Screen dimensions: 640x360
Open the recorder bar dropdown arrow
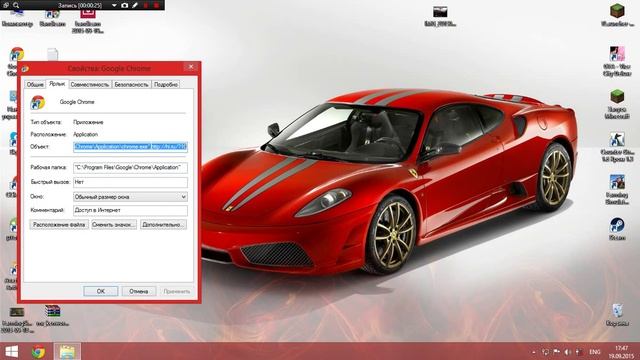[114, 5]
